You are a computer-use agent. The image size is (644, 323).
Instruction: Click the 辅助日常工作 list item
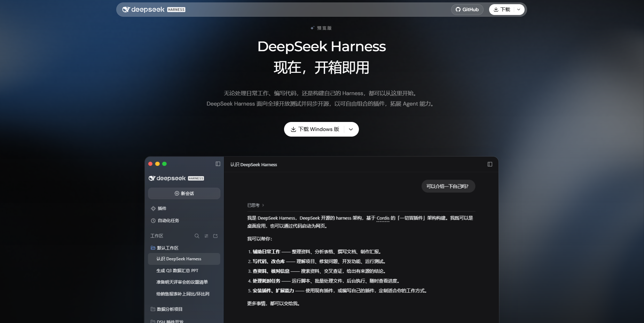pos(315,252)
